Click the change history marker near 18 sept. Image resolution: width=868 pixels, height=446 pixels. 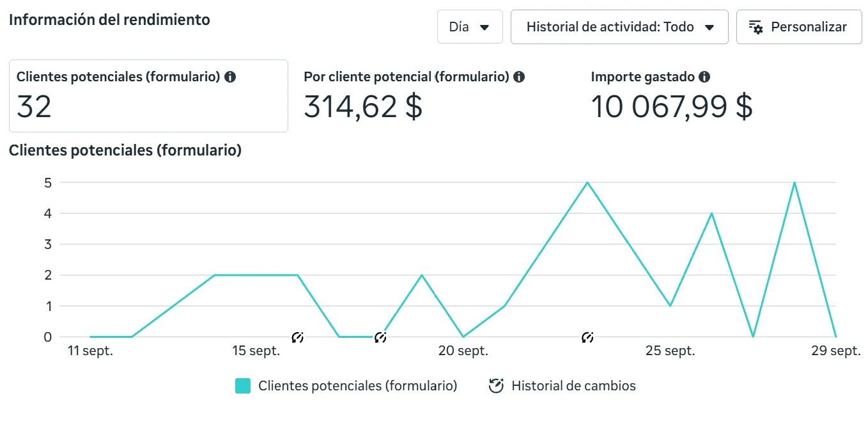tap(380, 337)
